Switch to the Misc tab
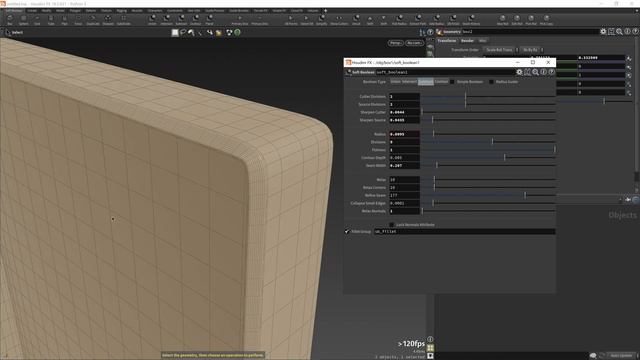This screenshot has width=640, height=360. (482, 41)
